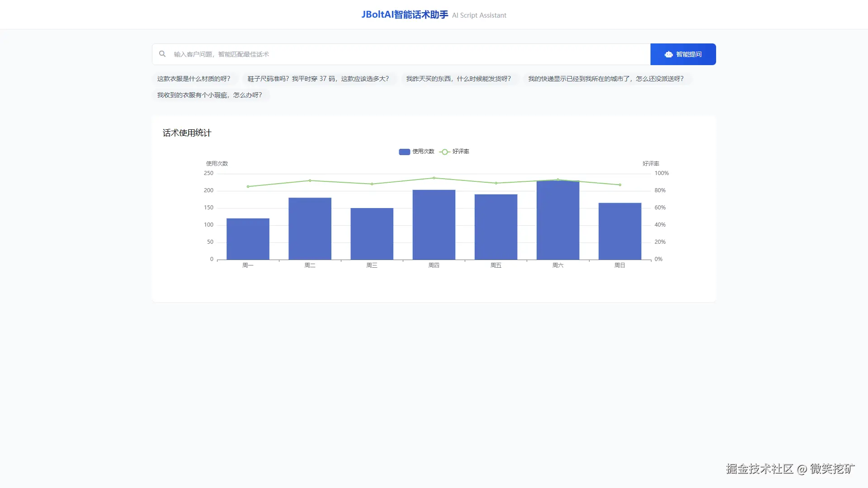This screenshot has height=488, width=868.
Task: Click the robot icon on 智能提问 button
Action: [x=669, y=54]
